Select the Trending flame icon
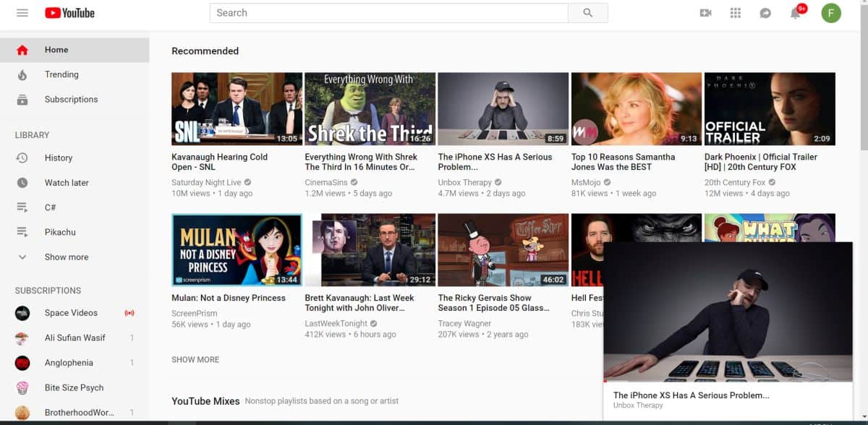Viewport: 868px width, 425px height. (x=22, y=74)
